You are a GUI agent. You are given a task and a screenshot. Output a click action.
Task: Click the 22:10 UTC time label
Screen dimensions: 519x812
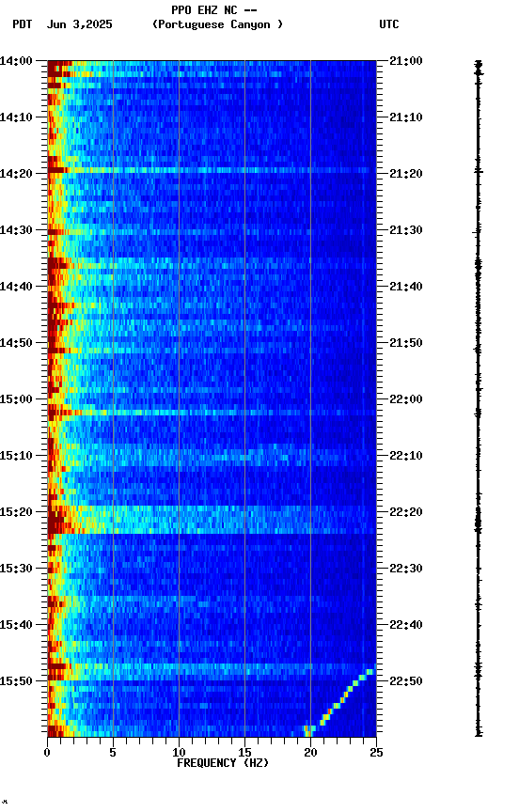point(406,456)
